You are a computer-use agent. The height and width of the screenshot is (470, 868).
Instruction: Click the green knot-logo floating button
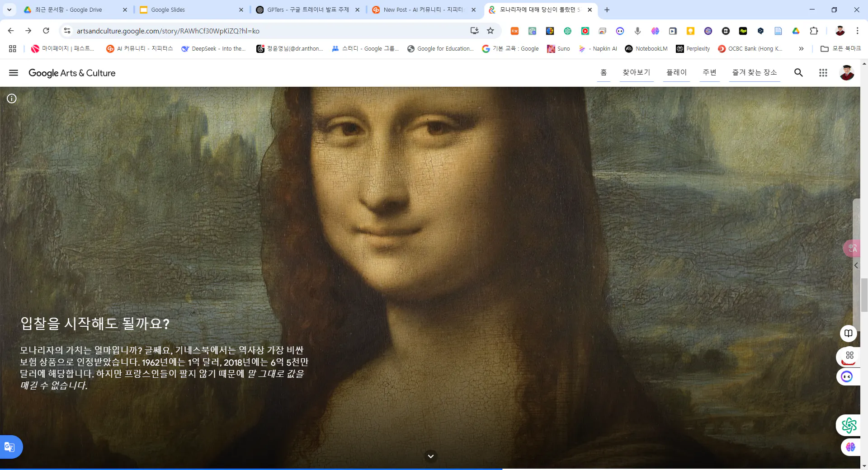pos(849,425)
